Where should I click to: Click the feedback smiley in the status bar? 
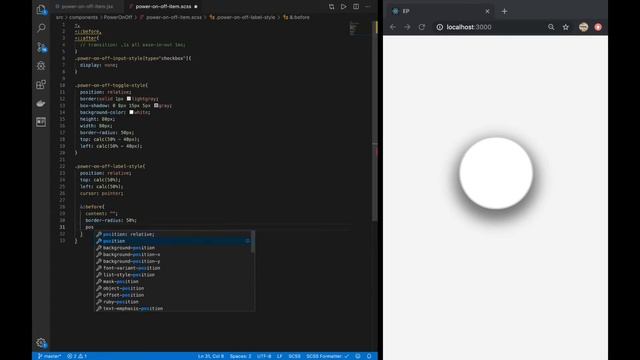[358, 356]
